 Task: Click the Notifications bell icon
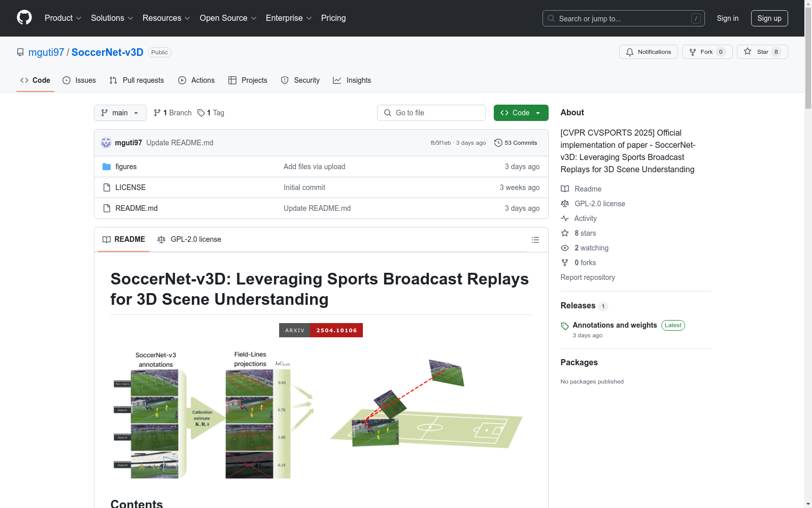coord(629,51)
